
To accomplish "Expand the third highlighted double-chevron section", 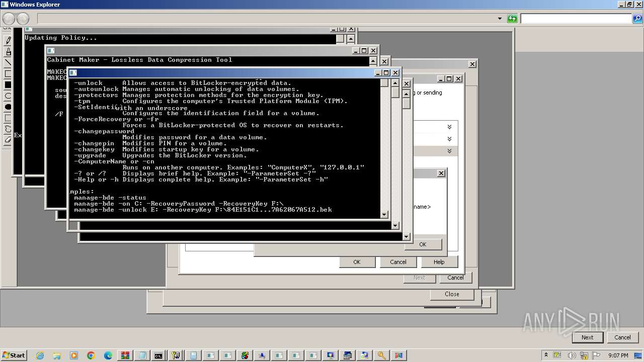I will (x=449, y=151).
